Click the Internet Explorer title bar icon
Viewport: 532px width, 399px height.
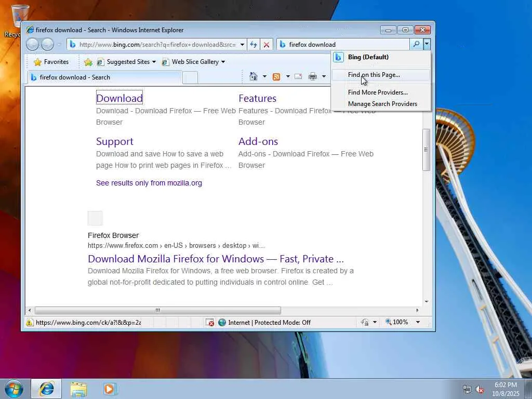point(30,30)
